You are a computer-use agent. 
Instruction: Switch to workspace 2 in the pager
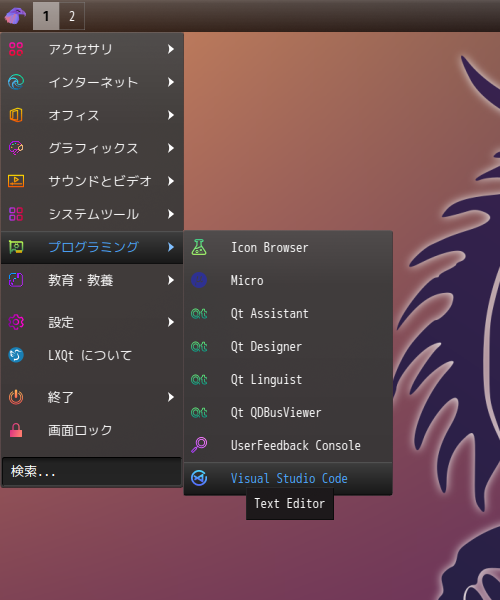pos(72,16)
